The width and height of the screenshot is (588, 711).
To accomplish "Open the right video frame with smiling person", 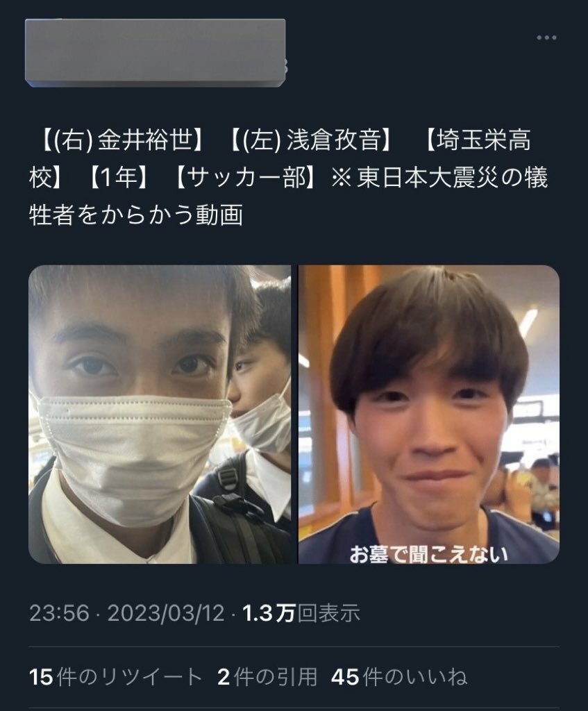I will pyautogui.click(x=429, y=415).
